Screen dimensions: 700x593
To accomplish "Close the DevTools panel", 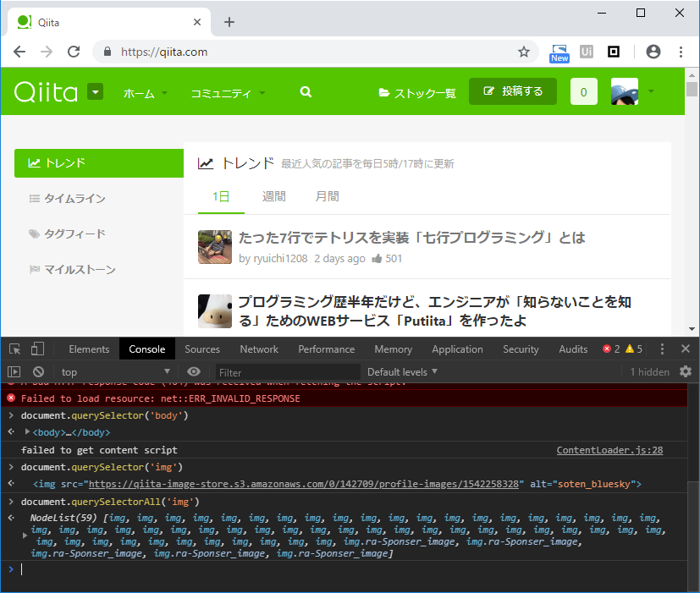I will pos(686,349).
